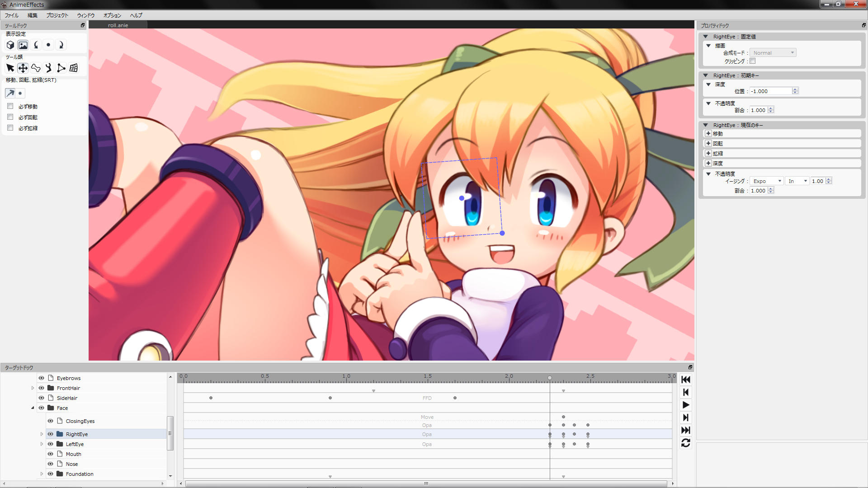The image size is (868, 488).
Task: Open the プロジェクト menu
Action: coord(57,15)
